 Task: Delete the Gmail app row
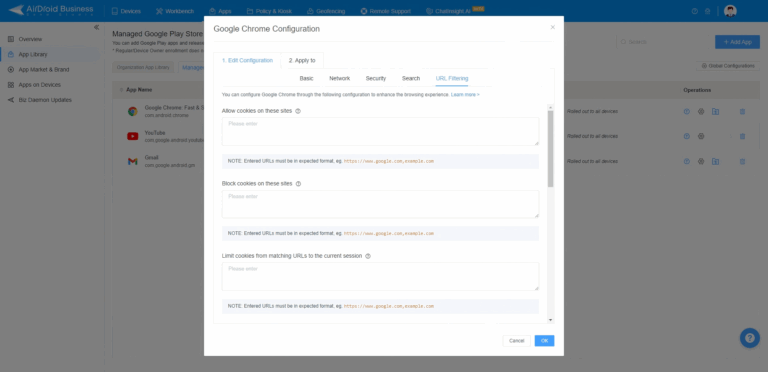coord(743,161)
